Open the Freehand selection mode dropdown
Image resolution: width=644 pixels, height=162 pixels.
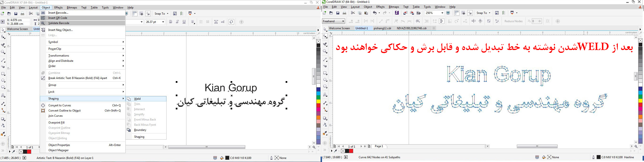(x=334, y=21)
